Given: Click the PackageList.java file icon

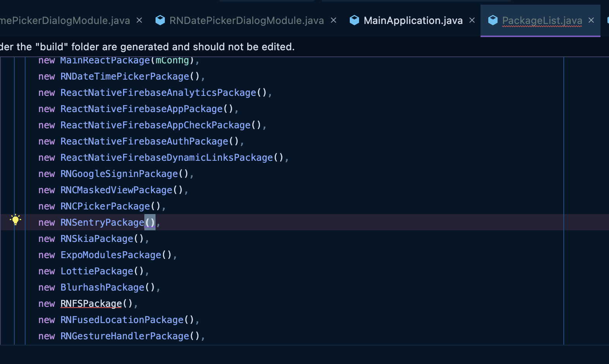Looking at the screenshot, I should click(x=493, y=20).
